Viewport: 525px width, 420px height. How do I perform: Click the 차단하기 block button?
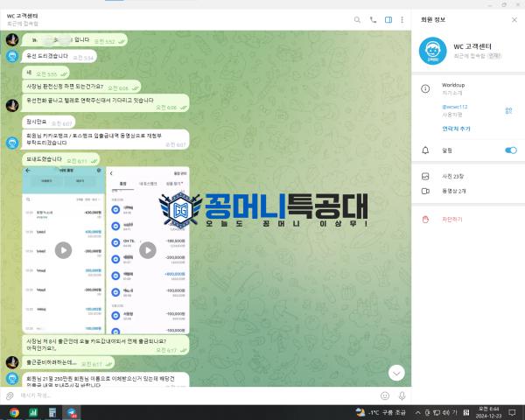pos(452,220)
